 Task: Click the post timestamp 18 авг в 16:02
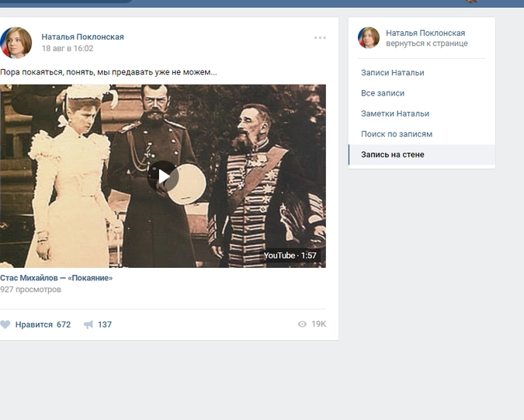tap(67, 48)
